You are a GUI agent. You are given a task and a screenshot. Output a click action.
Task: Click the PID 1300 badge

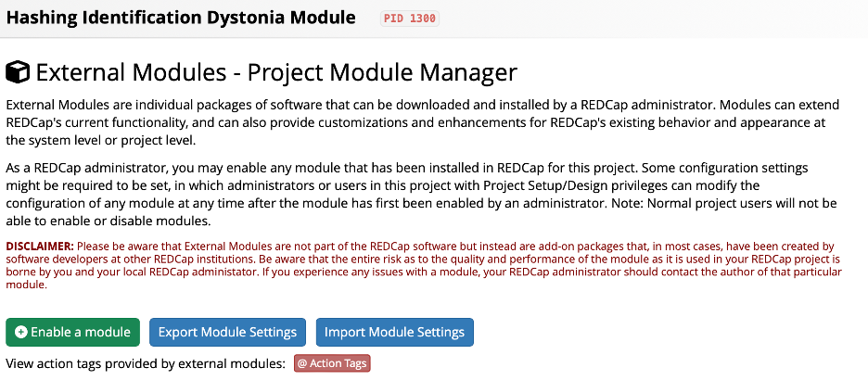[410, 19]
